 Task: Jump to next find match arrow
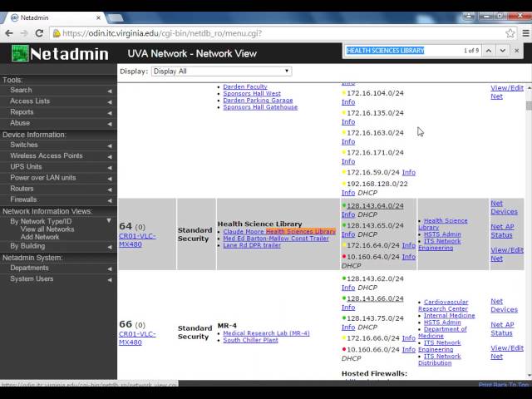tap(503, 51)
